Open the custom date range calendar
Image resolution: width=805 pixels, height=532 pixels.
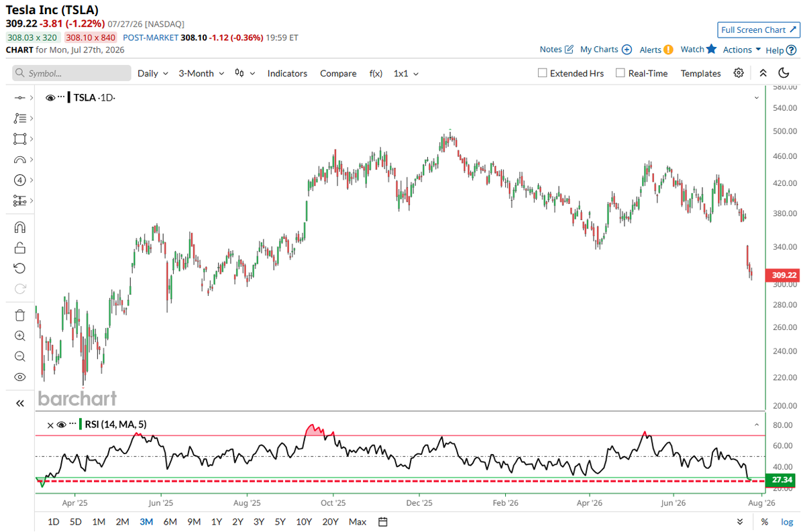pos(383,522)
